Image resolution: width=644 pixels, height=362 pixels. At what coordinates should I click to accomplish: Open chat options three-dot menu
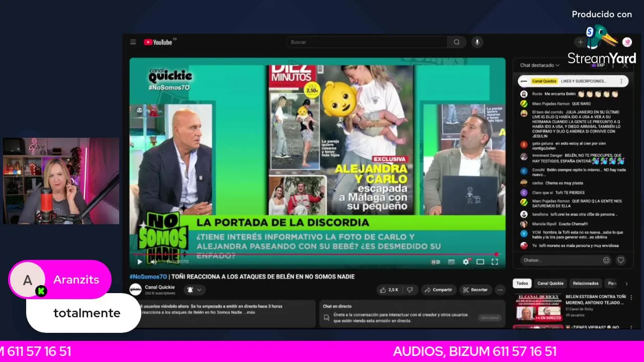(x=612, y=65)
